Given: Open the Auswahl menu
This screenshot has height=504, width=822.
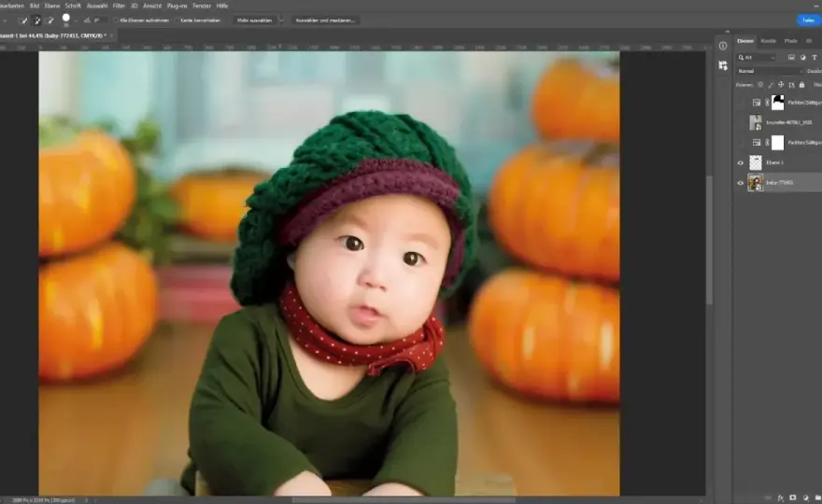Looking at the screenshot, I should pos(97,6).
